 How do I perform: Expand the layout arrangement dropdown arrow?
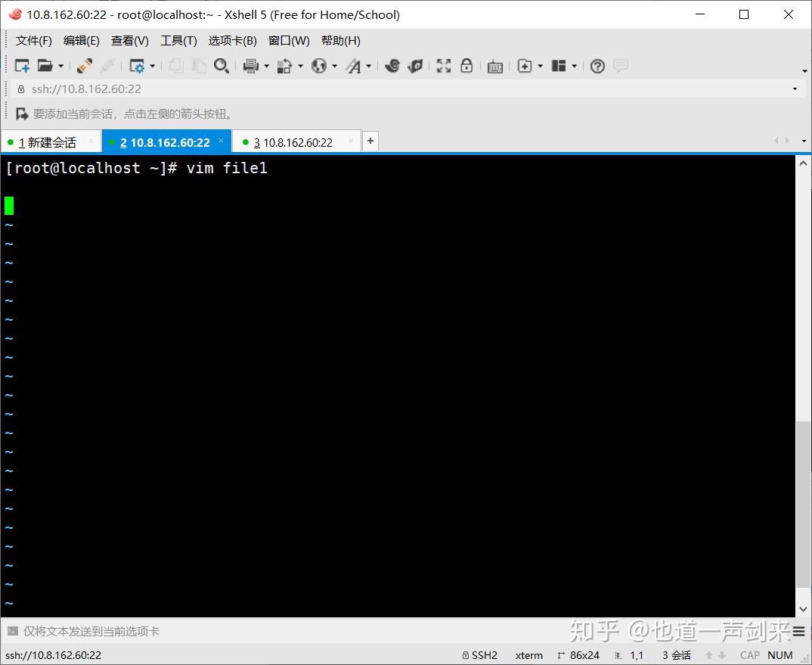click(575, 66)
